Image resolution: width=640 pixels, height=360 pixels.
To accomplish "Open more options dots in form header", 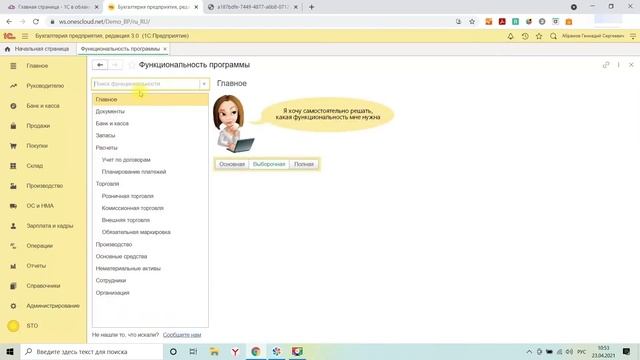I will coord(618,65).
